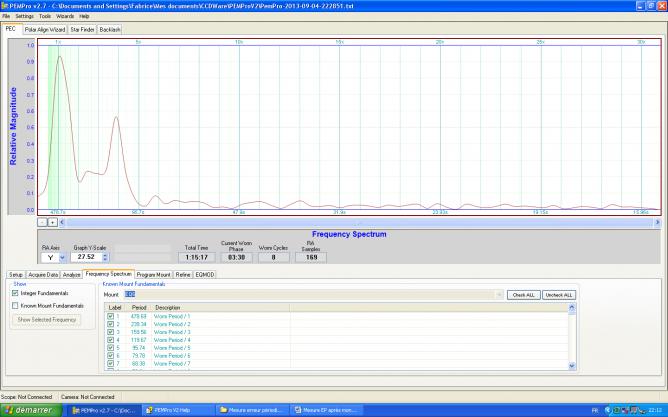Click the Graph Y Scale value field
This screenshot has height=417, width=668.
86,257
